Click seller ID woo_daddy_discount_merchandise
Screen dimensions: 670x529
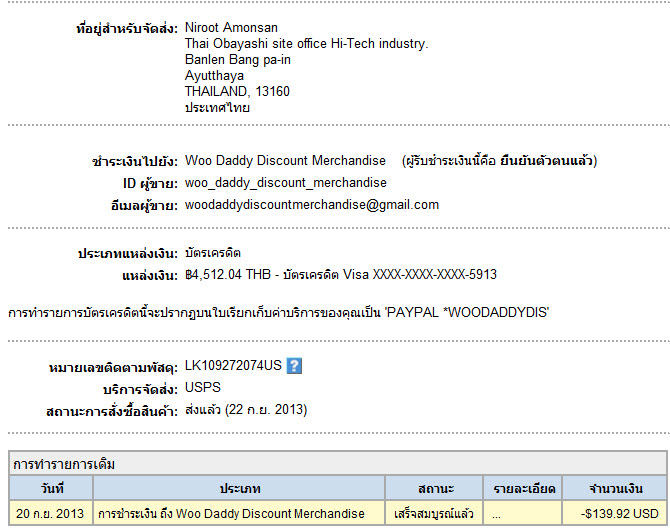click(285, 183)
